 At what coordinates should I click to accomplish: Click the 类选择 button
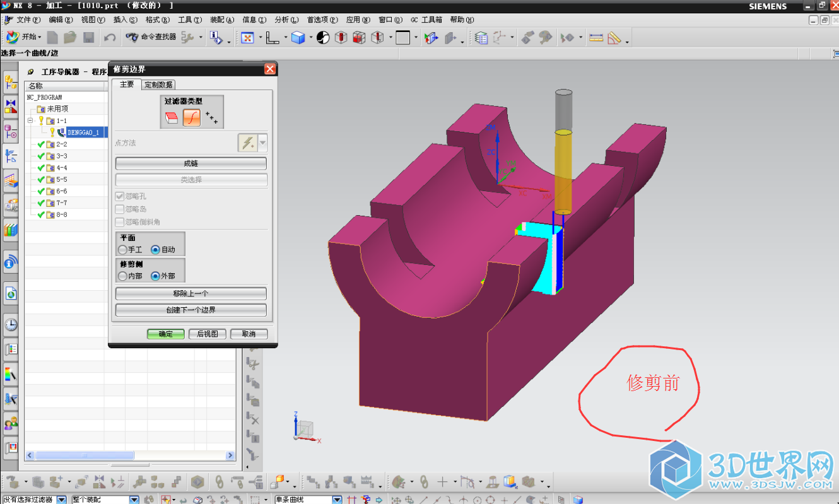pos(191,180)
